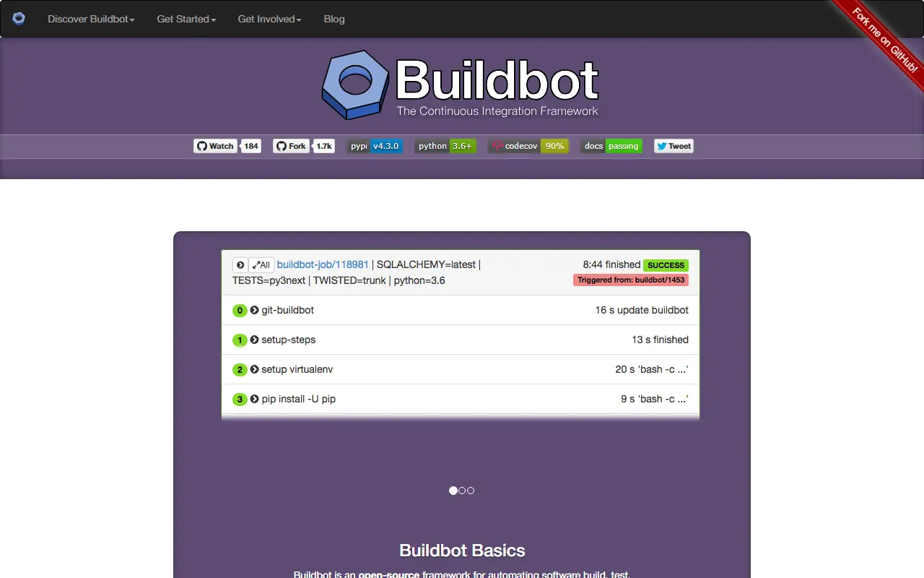The image size is (924, 578).
Task: Select the first carousel slide indicator
Action: 453,491
